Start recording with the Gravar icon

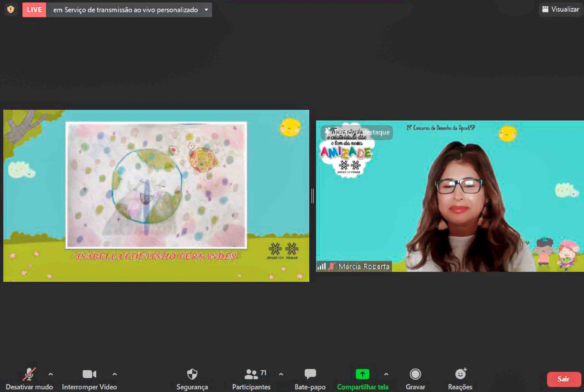tap(415, 374)
